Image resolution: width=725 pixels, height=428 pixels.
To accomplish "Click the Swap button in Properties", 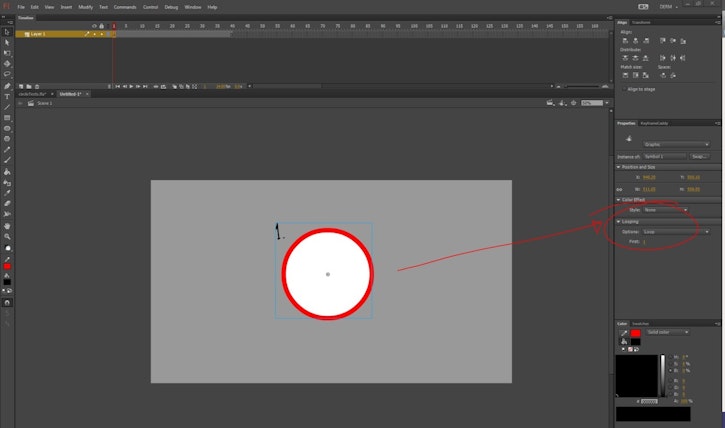I will pyautogui.click(x=699, y=156).
